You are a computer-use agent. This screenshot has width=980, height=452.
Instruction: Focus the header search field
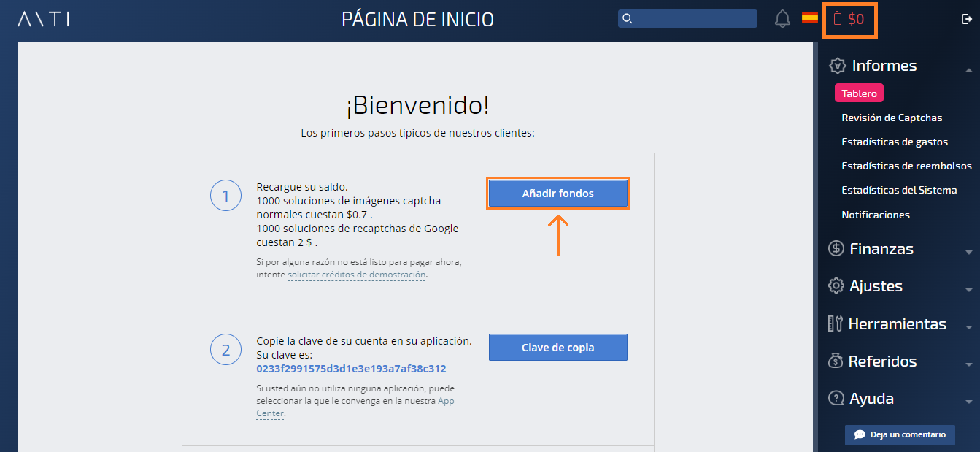point(687,19)
